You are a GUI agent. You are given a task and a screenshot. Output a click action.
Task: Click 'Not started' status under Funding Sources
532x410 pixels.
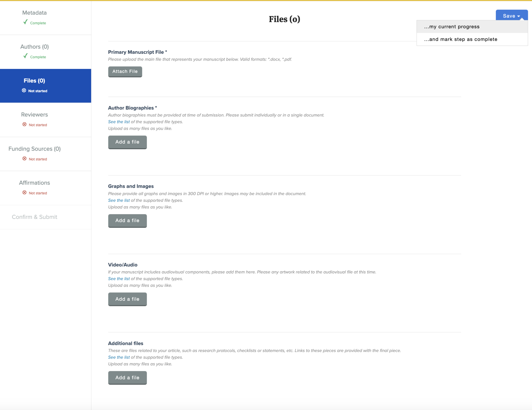38,159
